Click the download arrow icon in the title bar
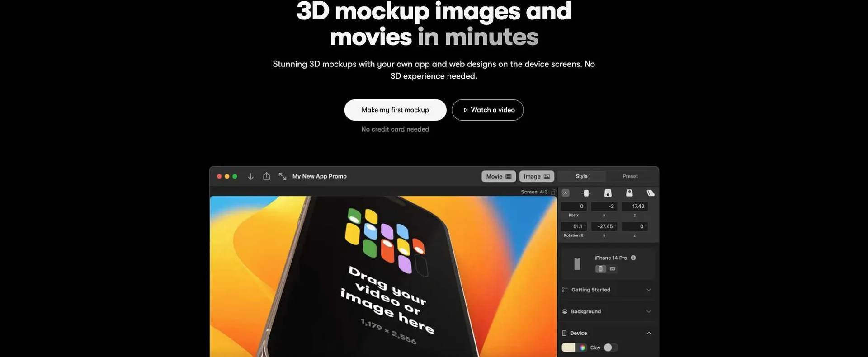Screen dimensions: 868x357 (x=250, y=176)
